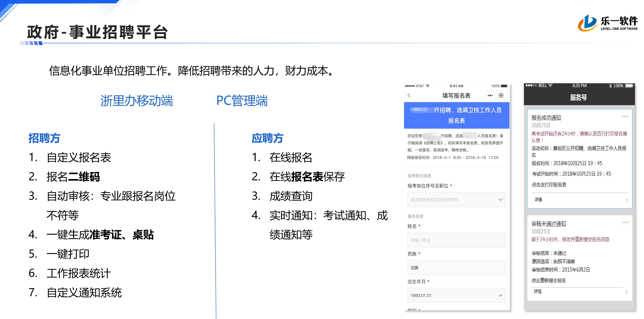This screenshot has width=644, height=319.
Task: Tap the Wi-Fi icon in AT&T status bar
Action: click(x=428, y=86)
